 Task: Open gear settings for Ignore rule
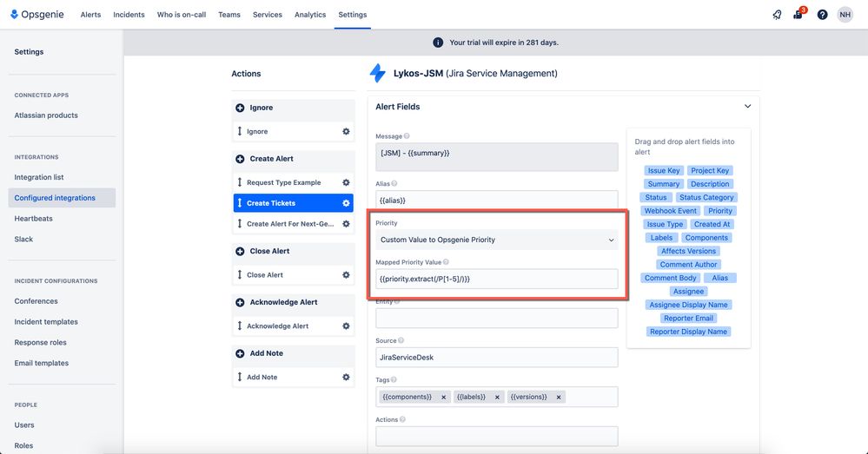(x=346, y=132)
